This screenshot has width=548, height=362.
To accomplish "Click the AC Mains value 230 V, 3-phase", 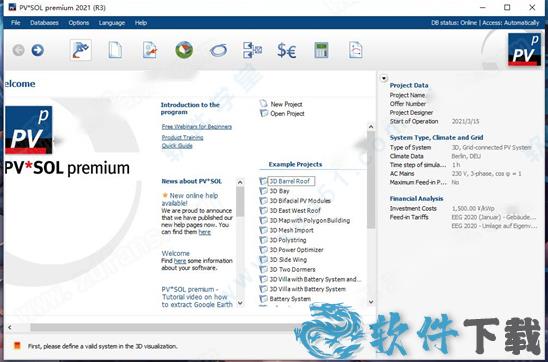I will pyautogui.click(x=486, y=173).
